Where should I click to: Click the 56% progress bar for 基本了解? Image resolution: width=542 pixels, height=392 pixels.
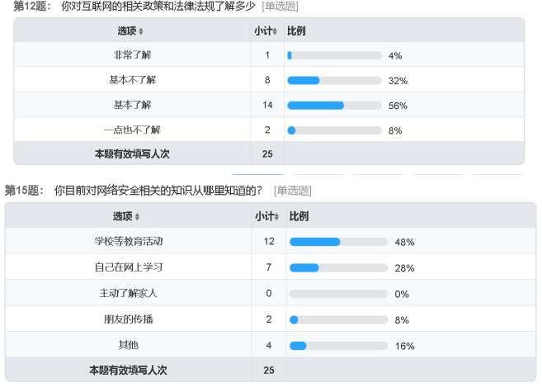334,106
